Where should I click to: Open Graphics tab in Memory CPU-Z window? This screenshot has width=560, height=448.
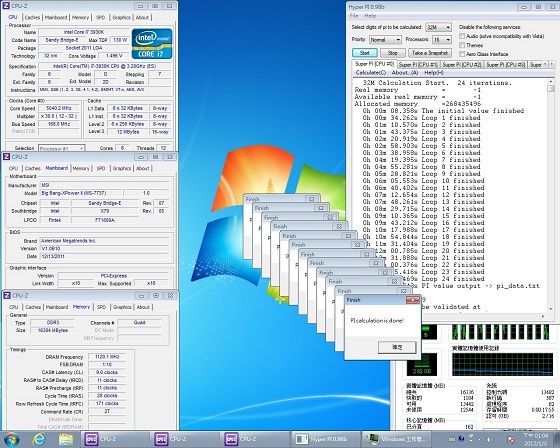(122, 307)
